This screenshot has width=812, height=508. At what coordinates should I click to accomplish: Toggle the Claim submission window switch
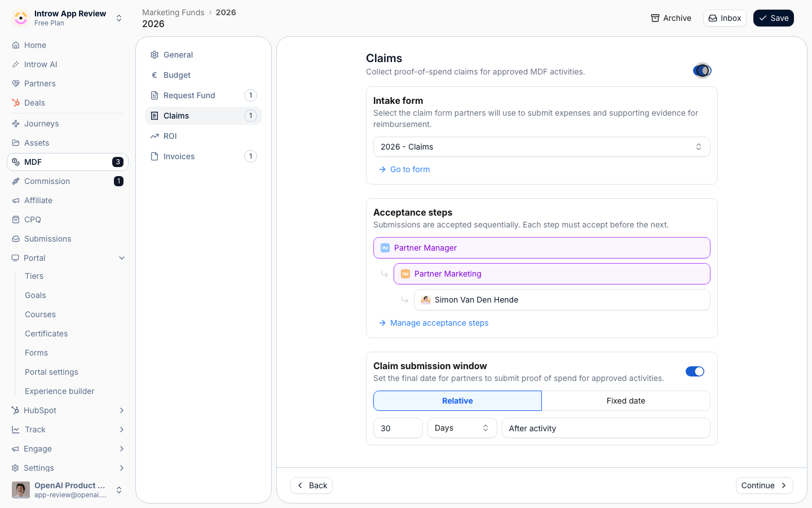695,371
